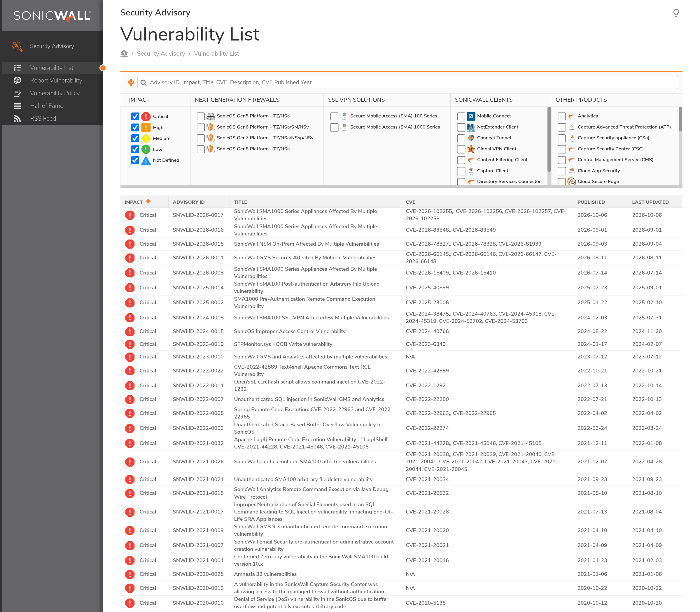Check the Analytics product checkbox

561,116
